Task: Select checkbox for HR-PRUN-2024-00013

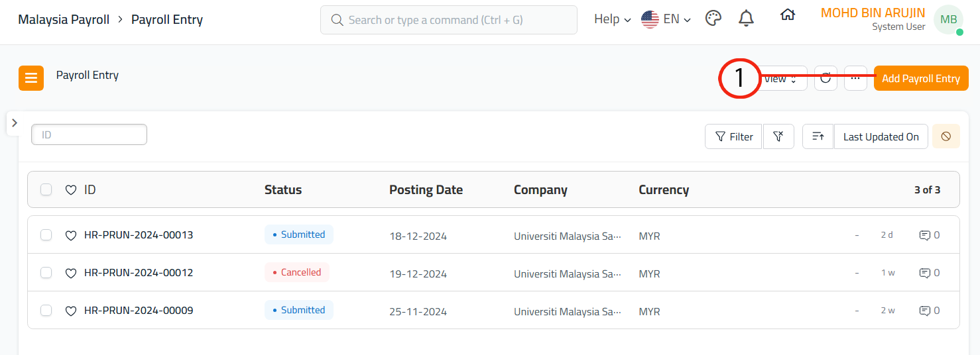Action: (x=46, y=235)
